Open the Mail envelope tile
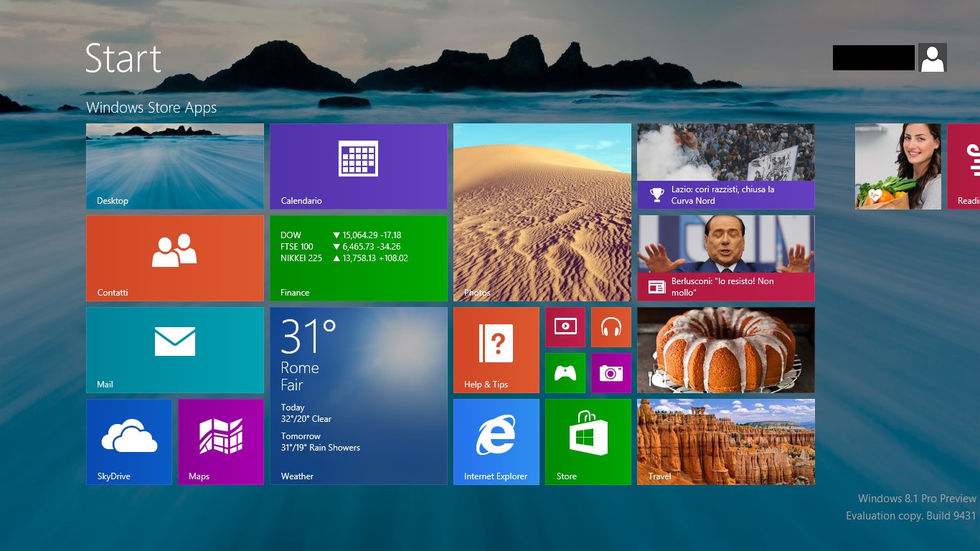The width and height of the screenshot is (980, 551). point(175,350)
